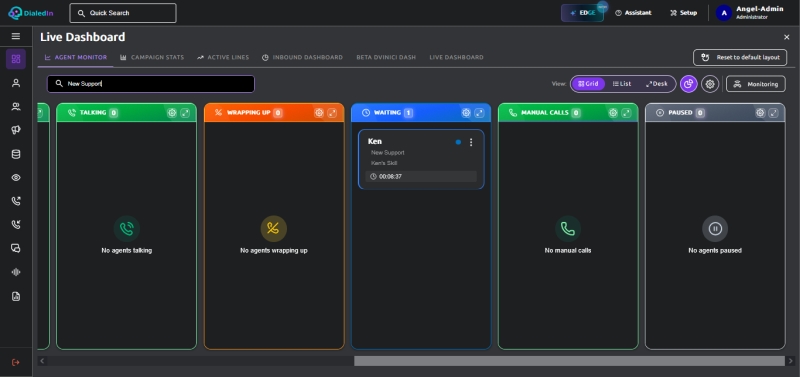This screenshot has height=377, width=800.
Task: Switch to Desk view
Action: pos(657,84)
